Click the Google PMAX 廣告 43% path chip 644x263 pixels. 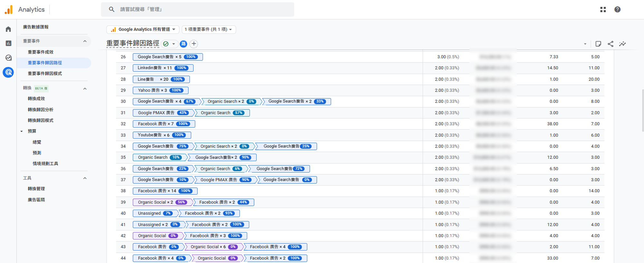tap(163, 113)
